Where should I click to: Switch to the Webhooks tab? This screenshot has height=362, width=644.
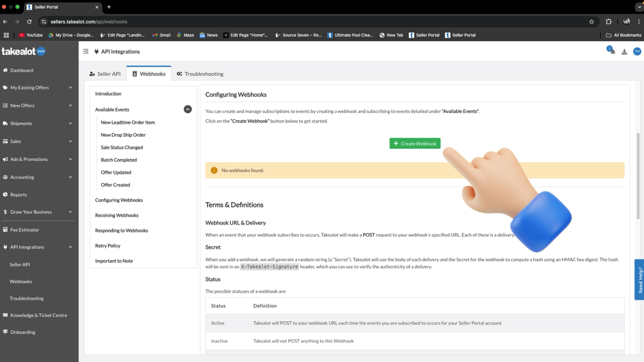[x=149, y=74]
